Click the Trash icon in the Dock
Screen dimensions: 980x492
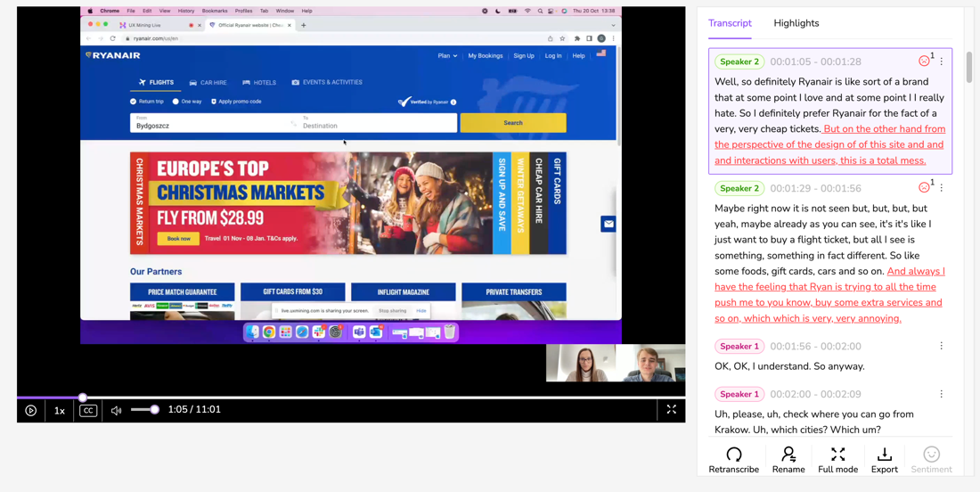tap(449, 332)
